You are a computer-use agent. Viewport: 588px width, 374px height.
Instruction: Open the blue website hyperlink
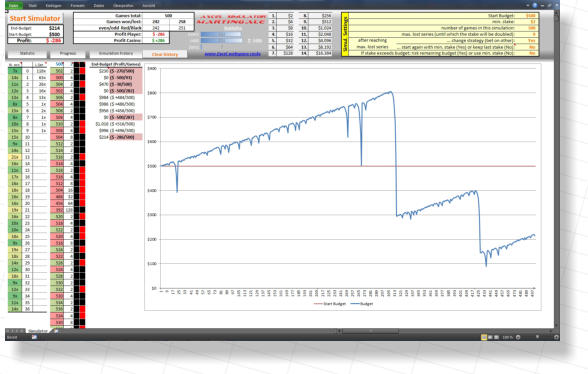pyautogui.click(x=232, y=54)
